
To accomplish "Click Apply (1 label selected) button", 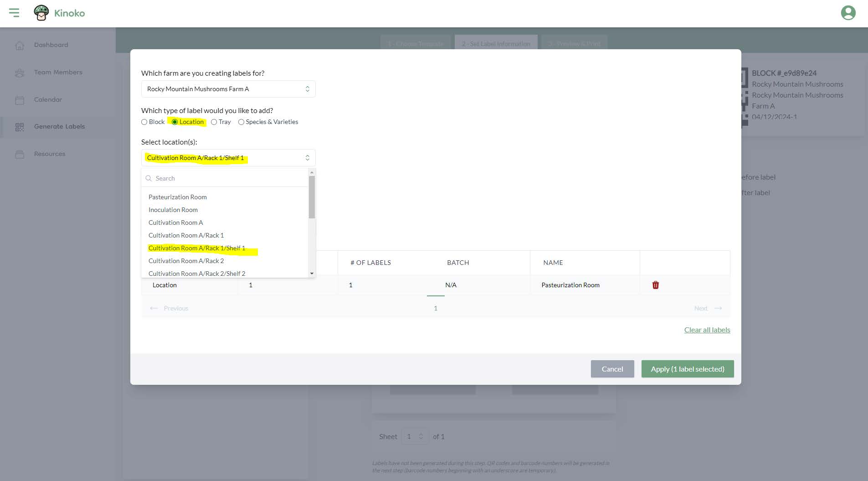I will click(687, 369).
